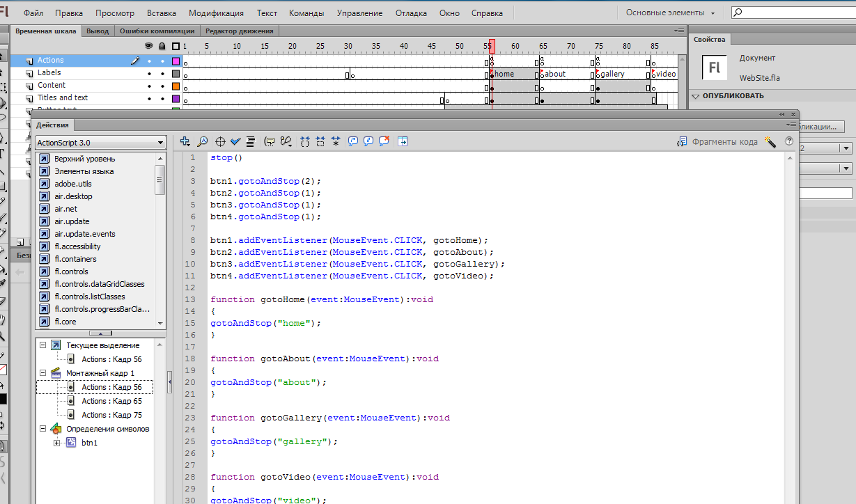Open the Основные элементы workspace dropdown
Image resolution: width=856 pixels, height=504 pixels.
tap(671, 13)
